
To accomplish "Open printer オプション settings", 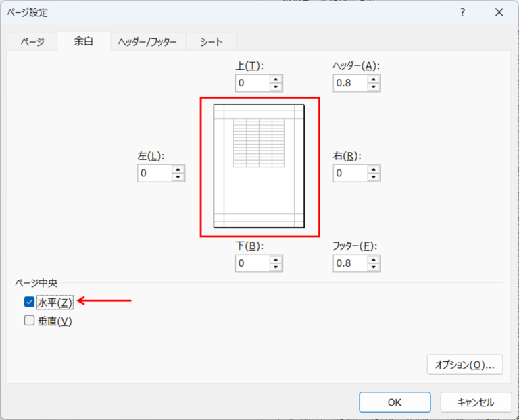I will coord(464,365).
